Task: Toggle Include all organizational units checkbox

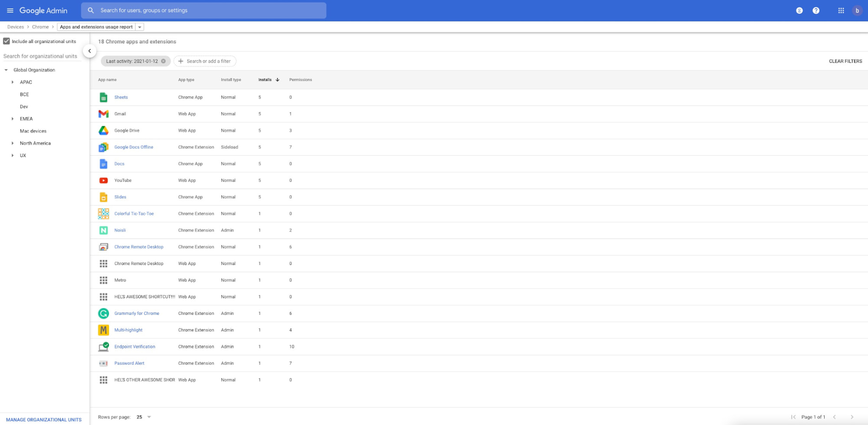Action: (6, 41)
